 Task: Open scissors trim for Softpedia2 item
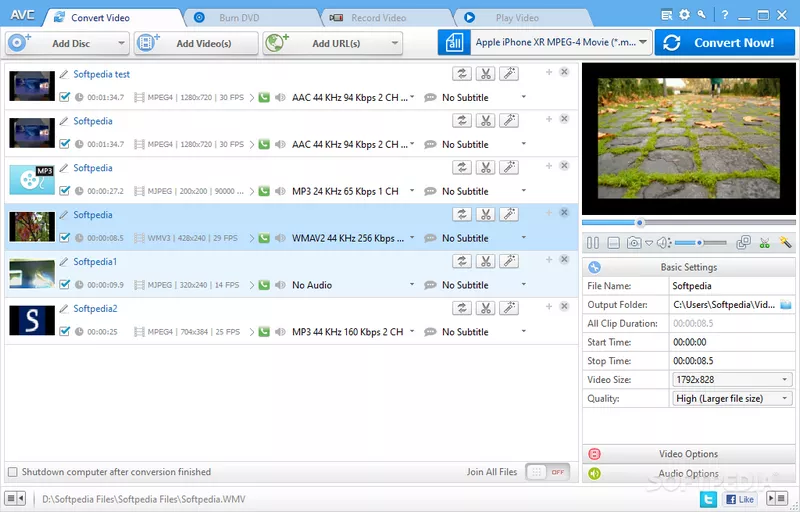pyautogui.click(x=485, y=308)
